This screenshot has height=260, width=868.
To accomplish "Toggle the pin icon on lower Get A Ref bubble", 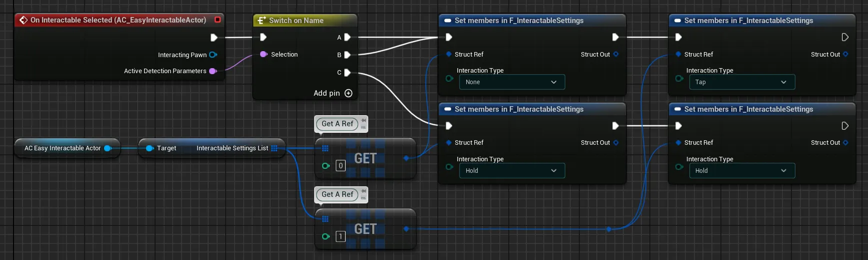I will pos(364,191).
